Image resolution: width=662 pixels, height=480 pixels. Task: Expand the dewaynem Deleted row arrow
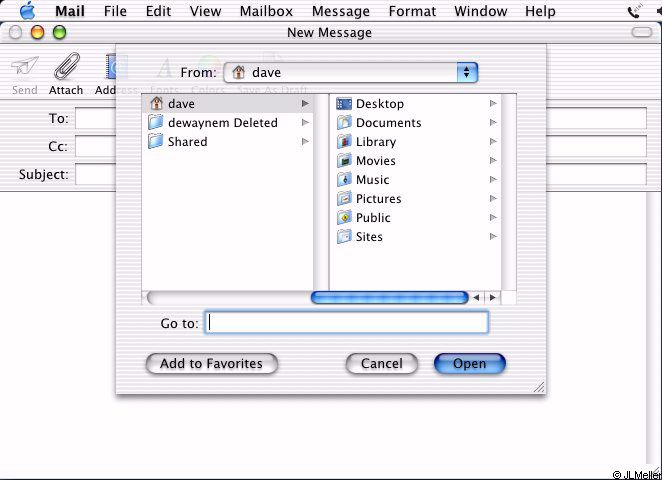coord(305,122)
